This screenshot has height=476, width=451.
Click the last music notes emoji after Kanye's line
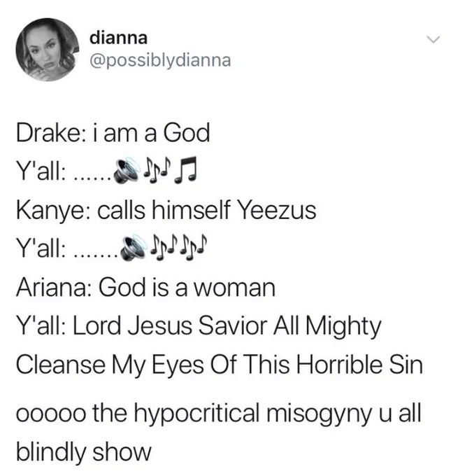193,246
